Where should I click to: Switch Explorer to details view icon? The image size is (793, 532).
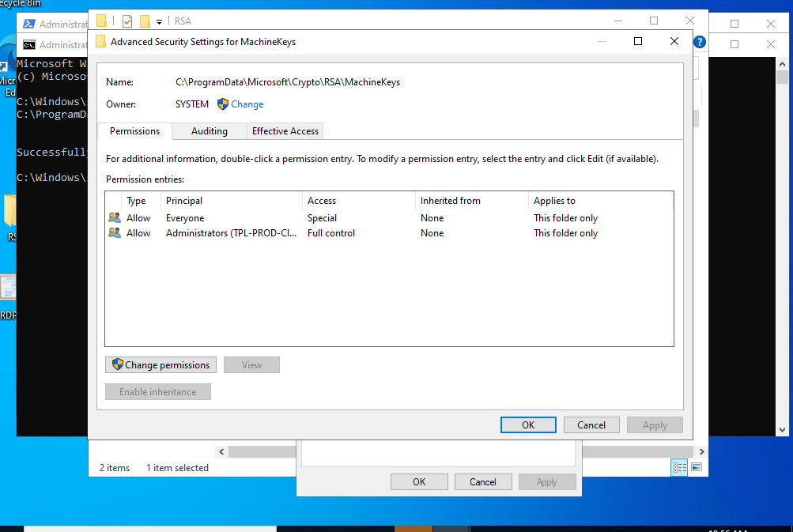679,467
